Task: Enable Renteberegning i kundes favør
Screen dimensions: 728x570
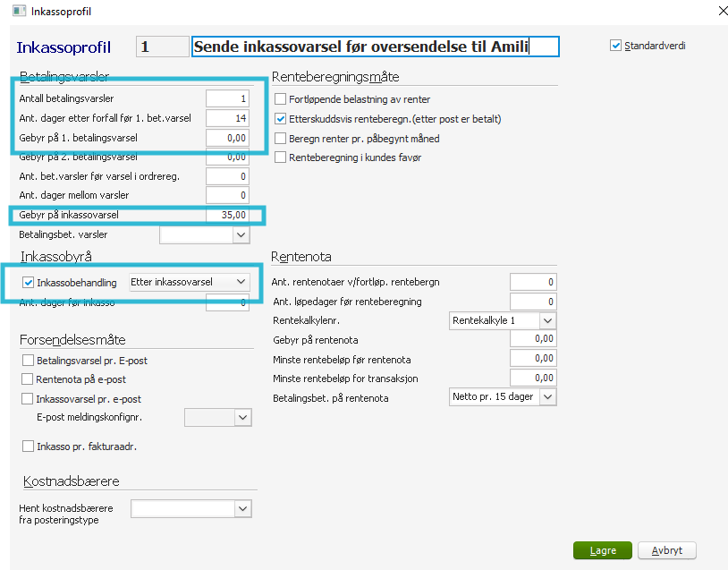Action: coord(281,157)
